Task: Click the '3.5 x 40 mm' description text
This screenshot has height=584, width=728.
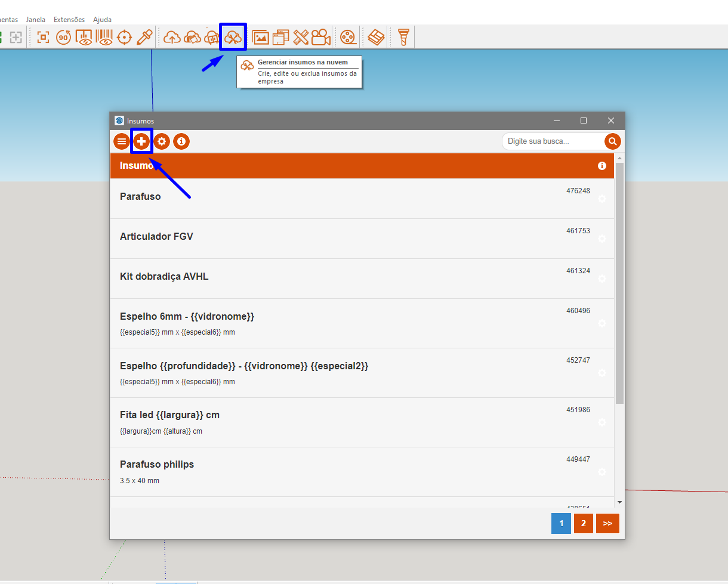Action: [x=140, y=481]
